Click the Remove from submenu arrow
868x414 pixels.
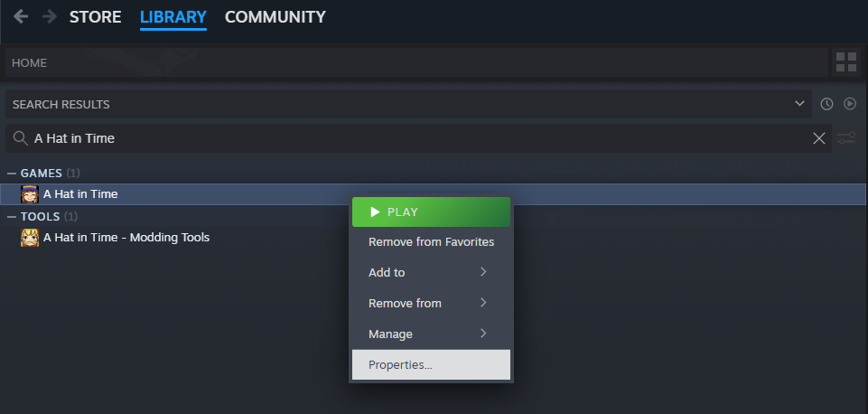483,303
